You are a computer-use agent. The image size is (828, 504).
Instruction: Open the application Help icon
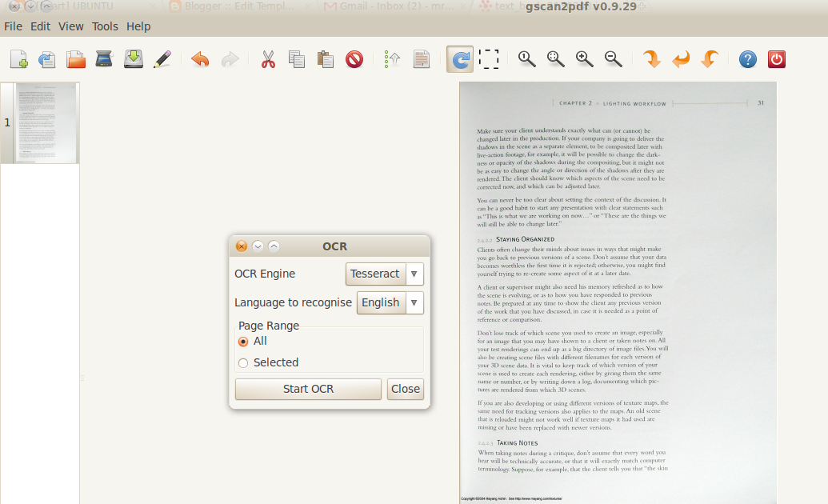click(747, 58)
